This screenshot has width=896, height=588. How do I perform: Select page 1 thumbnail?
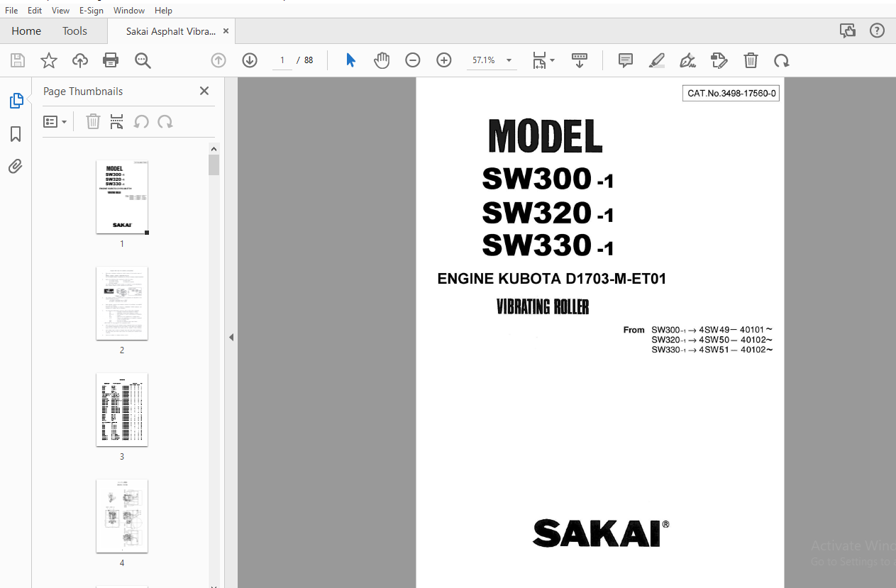(122, 197)
